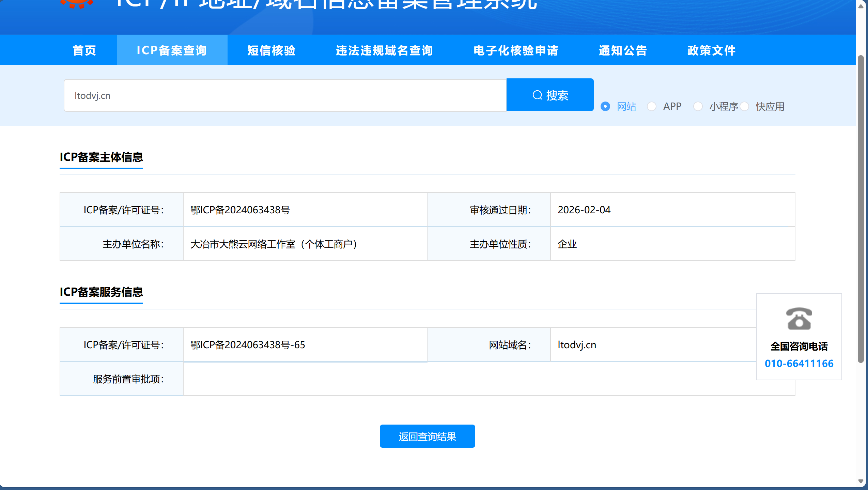Select the 快应用 radio option
868x490 pixels.
pos(744,106)
